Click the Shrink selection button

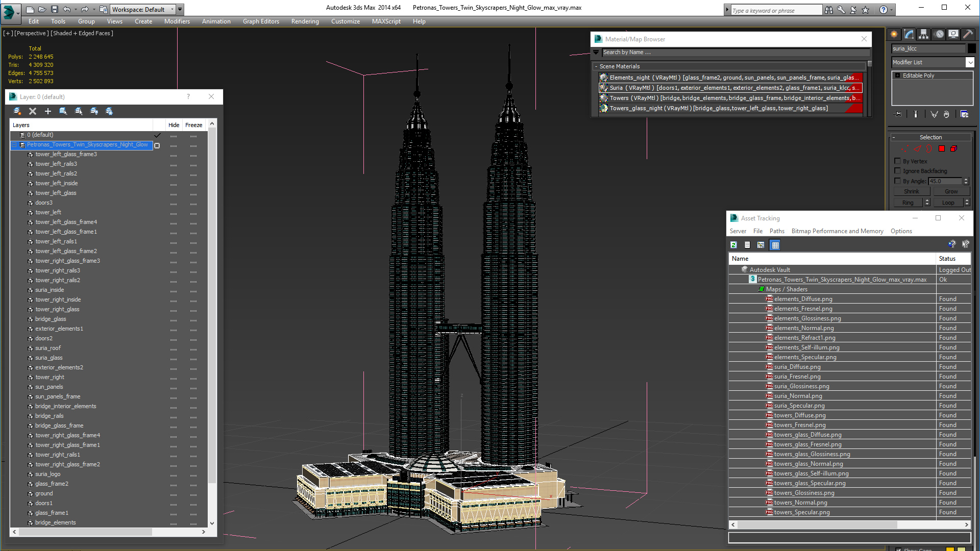911,191
